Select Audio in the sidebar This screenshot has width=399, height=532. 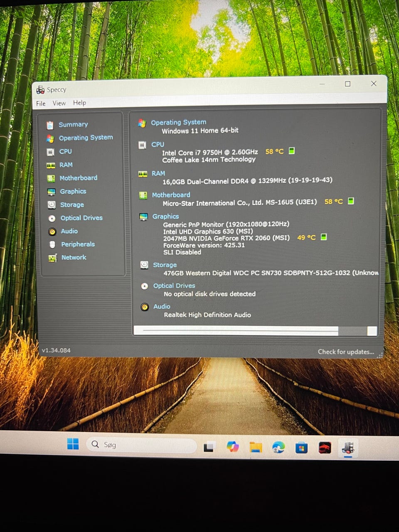pos(69,231)
